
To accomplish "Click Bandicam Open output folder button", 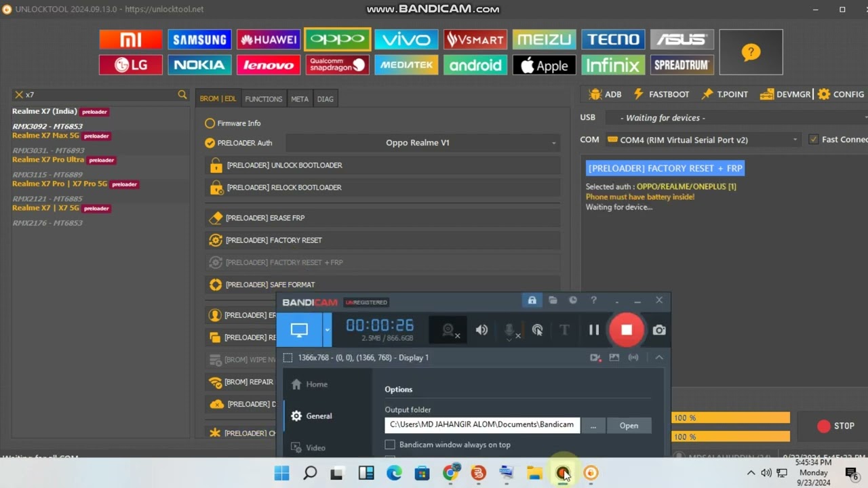I will point(629,426).
